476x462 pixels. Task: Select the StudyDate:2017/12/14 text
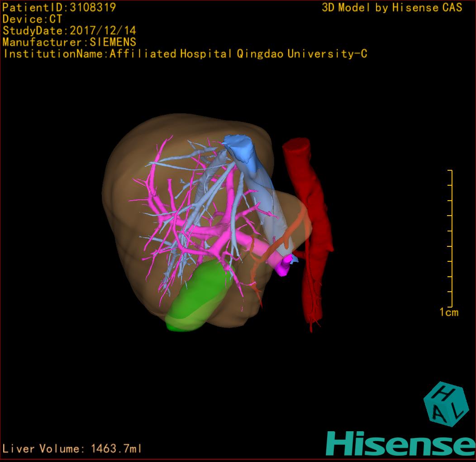[x=69, y=31]
